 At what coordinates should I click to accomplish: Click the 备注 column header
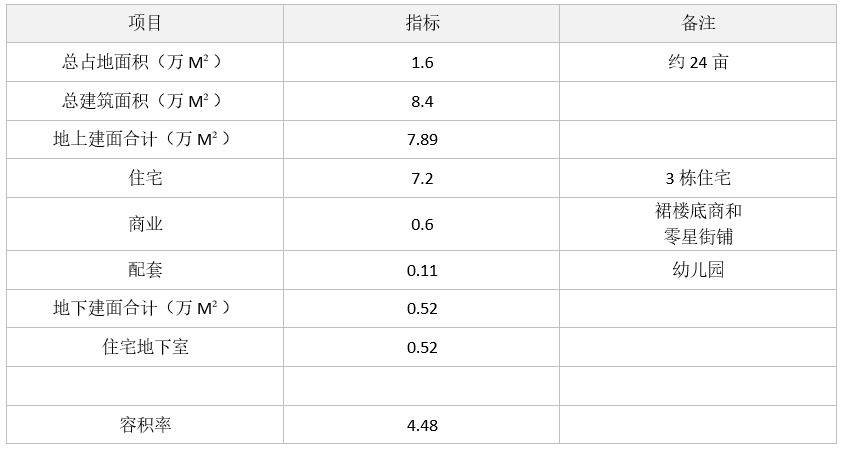698,23
